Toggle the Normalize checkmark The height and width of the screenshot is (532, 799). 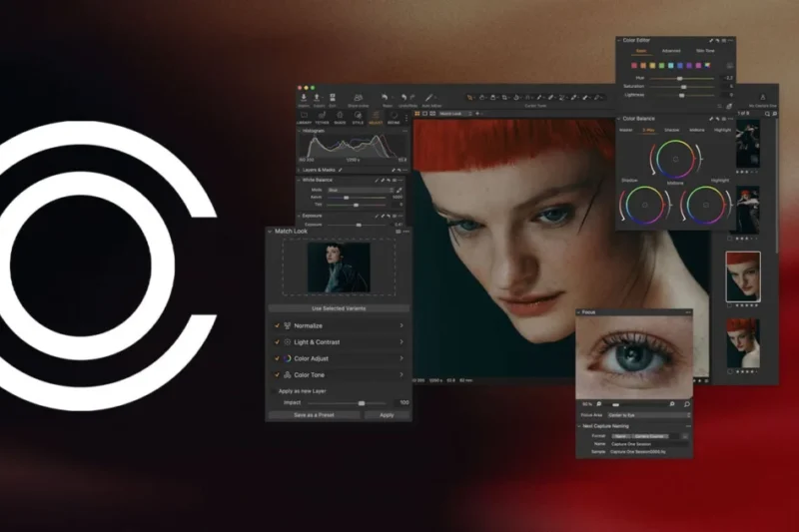point(278,325)
